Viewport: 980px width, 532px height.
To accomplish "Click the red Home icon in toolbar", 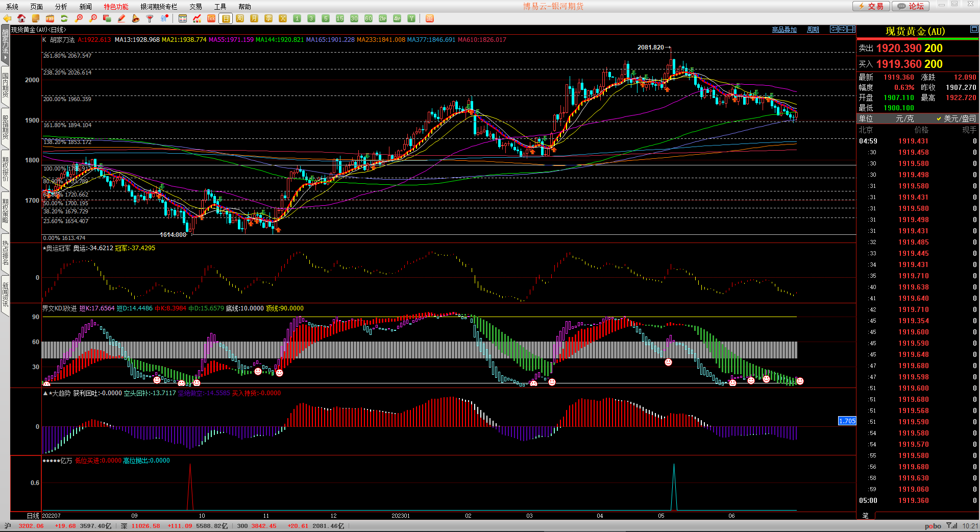I will [x=21, y=18].
